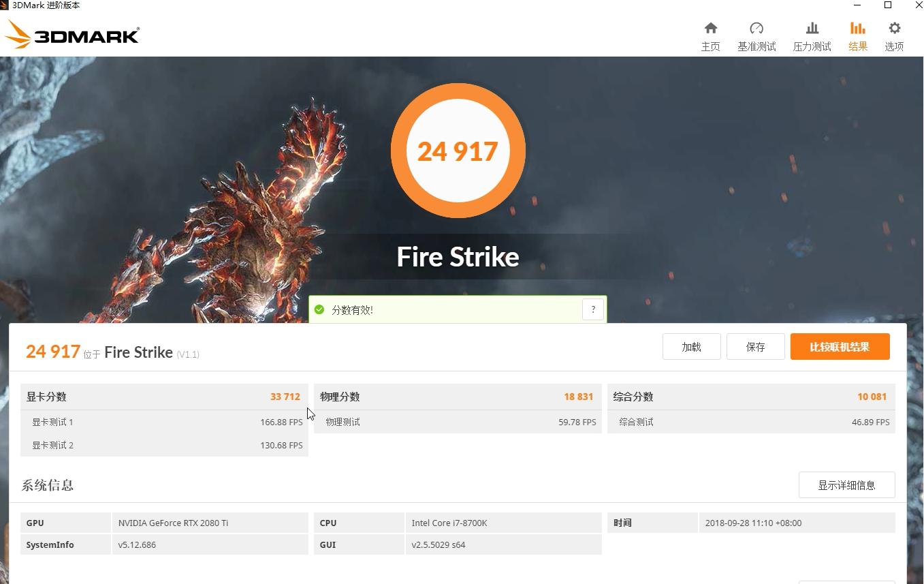This screenshot has width=924, height=584.
Task: Select the NVIDIA GeForce RTX 2080 Ti GPU entry
Action: 173,523
